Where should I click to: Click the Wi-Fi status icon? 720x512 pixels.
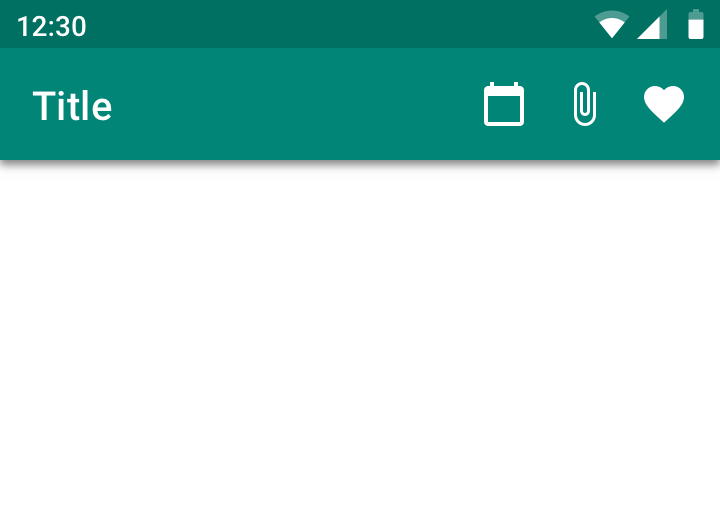pos(612,24)
